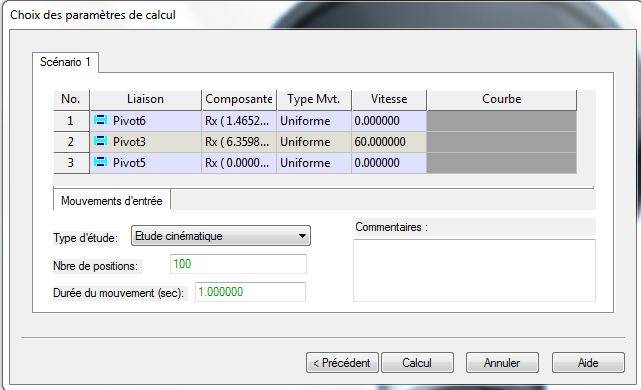Image resolution: width=641 pixels, height=390 pixels.
Task: Click Uniforme type cell for Pivot3
Action: point(314,142)
